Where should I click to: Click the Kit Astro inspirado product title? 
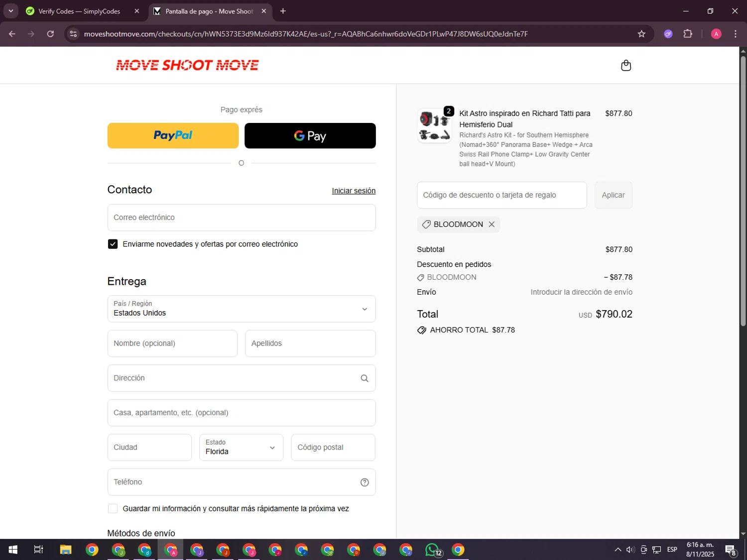click(525, 119)
